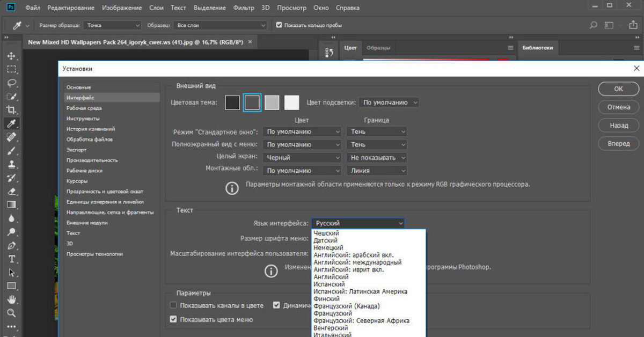Pick the Clone Stamp tool
Screen dimensions: 644x337
point(11,164)
